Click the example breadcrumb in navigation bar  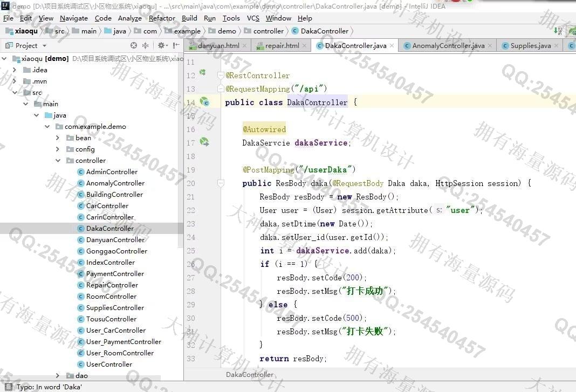[183, 31]
